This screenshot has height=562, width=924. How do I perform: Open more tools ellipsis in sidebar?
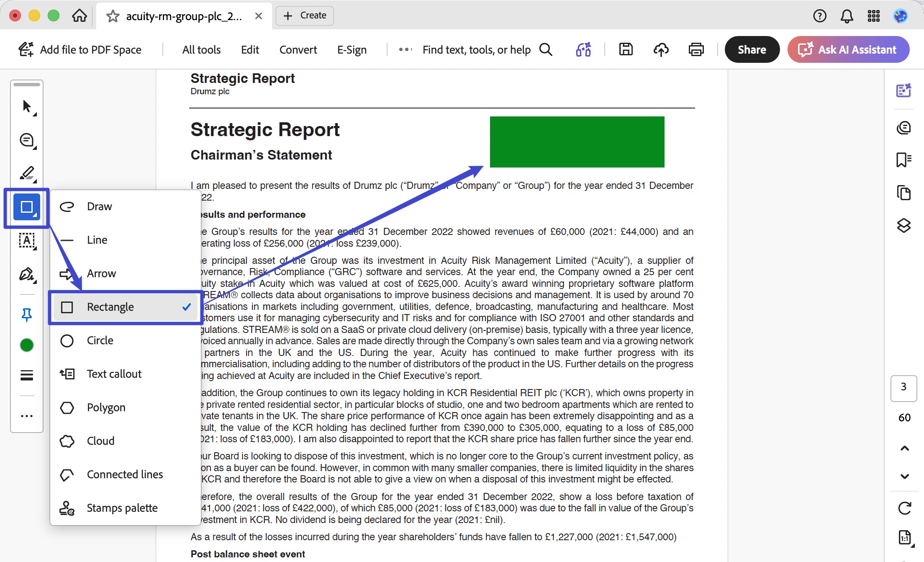(x=27, y=416)
